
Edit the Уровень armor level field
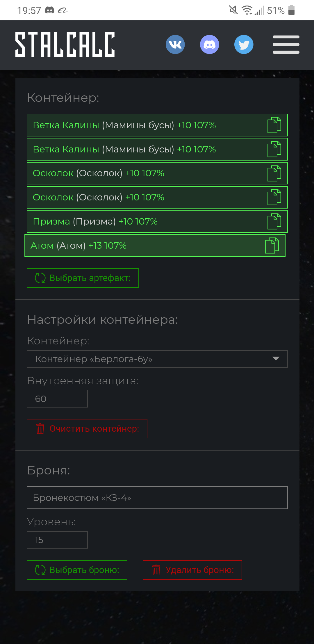click(x=57, y=540)
